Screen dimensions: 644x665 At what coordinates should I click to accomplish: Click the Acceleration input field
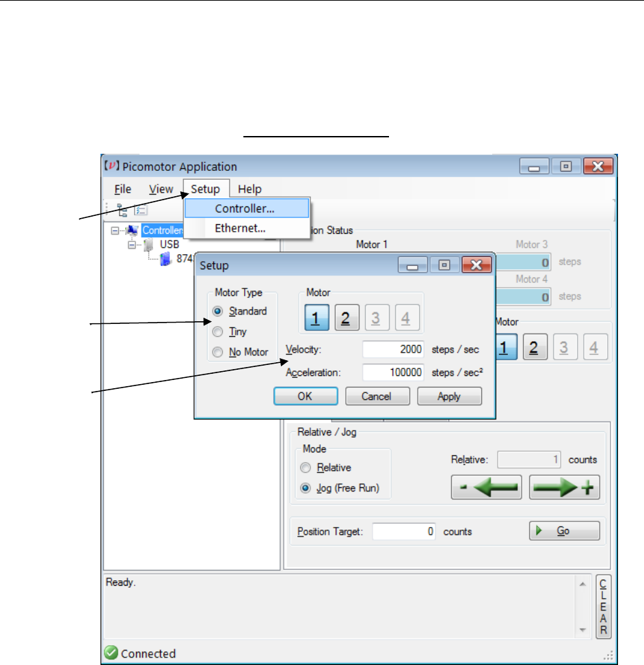tap(393, 372)
